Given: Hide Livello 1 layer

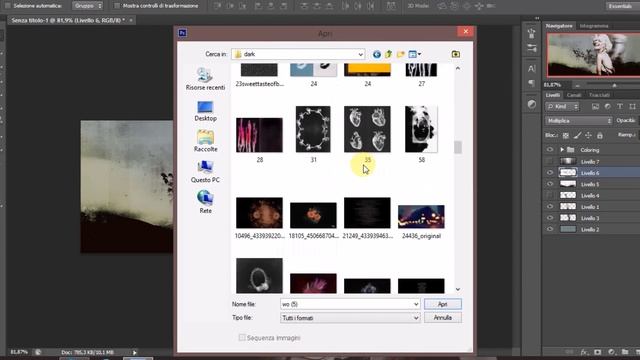Looking at the screenshot, I should (x=550, y=207).
